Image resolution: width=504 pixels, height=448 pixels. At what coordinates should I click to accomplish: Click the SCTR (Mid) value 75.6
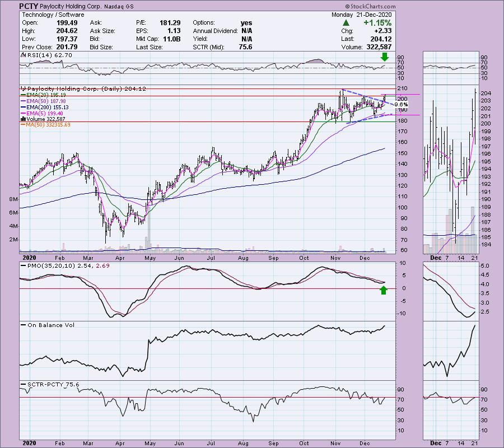coord(246,47)
